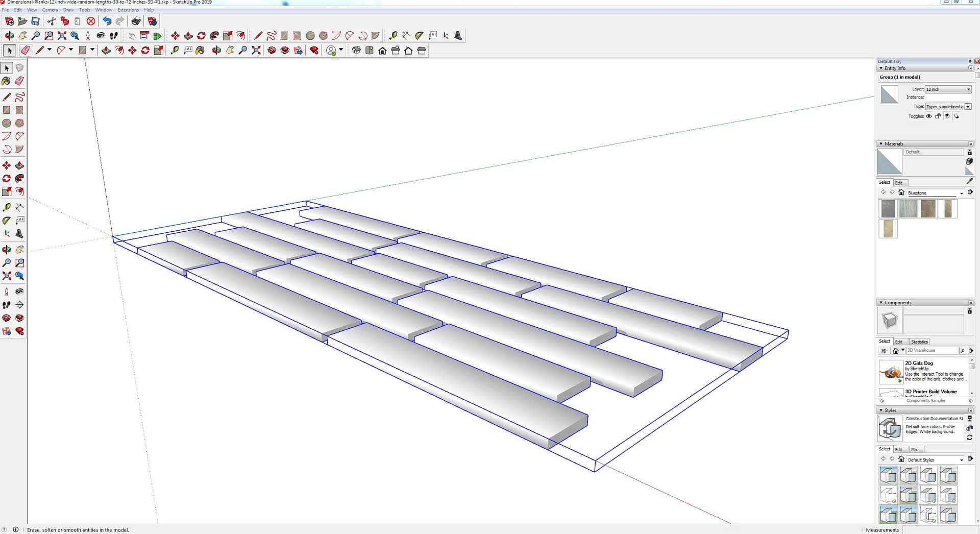Click the Print icon in toolbar
This screenshot has height=534, width=980.
click(x=136, y=21)
